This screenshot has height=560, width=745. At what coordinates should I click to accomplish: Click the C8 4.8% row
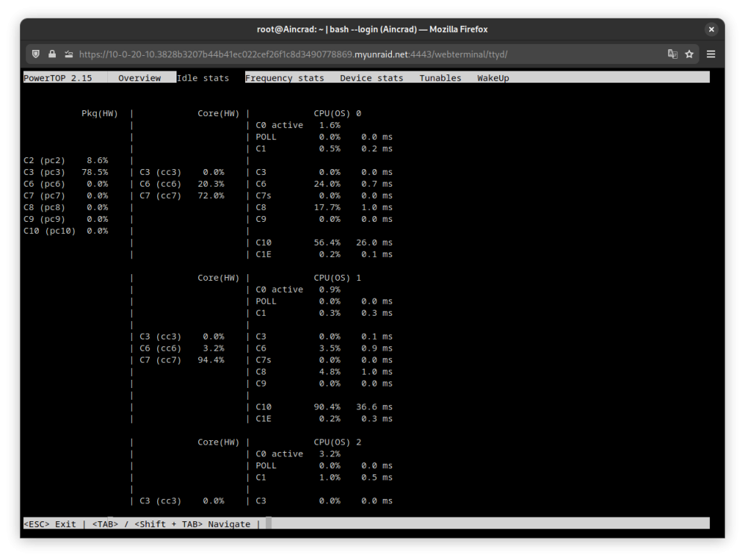click(x=324, y=372)
